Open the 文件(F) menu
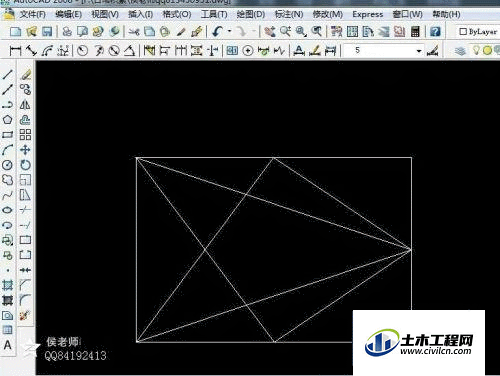The image size is (500, 376). [x=32, y=14]
